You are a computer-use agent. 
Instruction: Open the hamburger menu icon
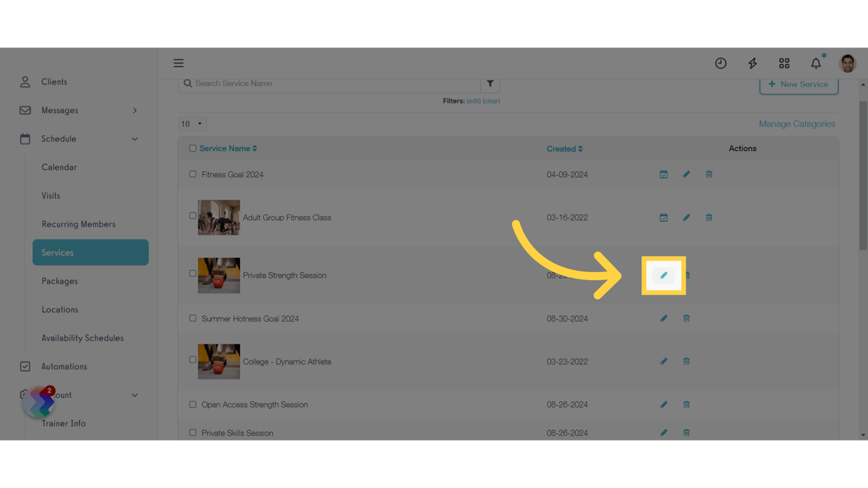coord(179,63)
